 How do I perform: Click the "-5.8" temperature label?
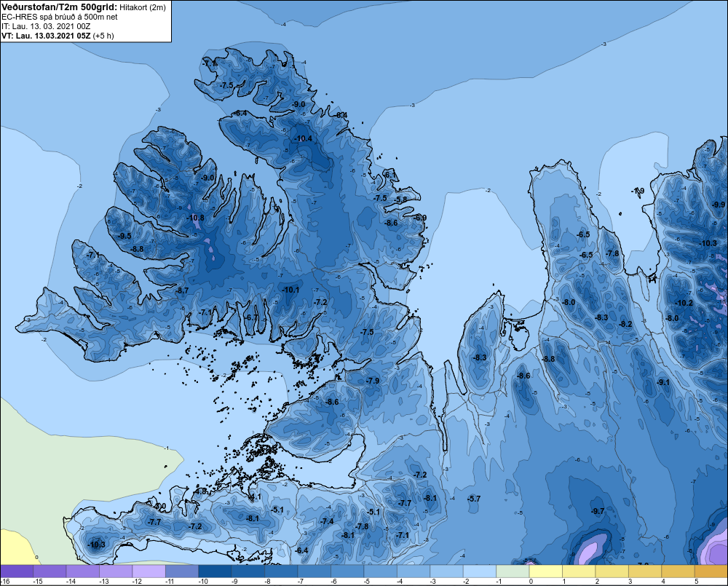click(x=400, y=199)
